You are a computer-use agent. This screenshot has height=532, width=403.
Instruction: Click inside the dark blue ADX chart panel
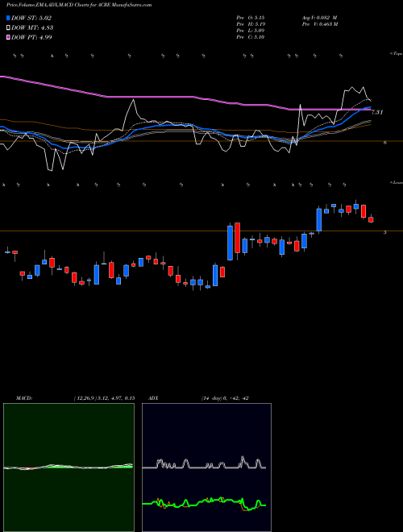[206, 468]
